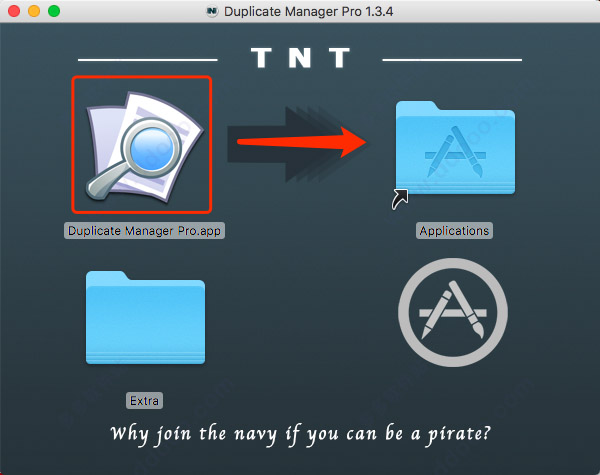
Task: Minimize the window with yellow button
Action: (x=34, y=11)
